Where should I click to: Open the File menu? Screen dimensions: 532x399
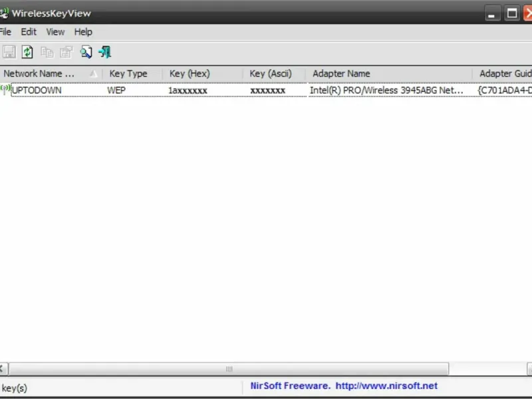pyautogui.click(x=5, y=32)
